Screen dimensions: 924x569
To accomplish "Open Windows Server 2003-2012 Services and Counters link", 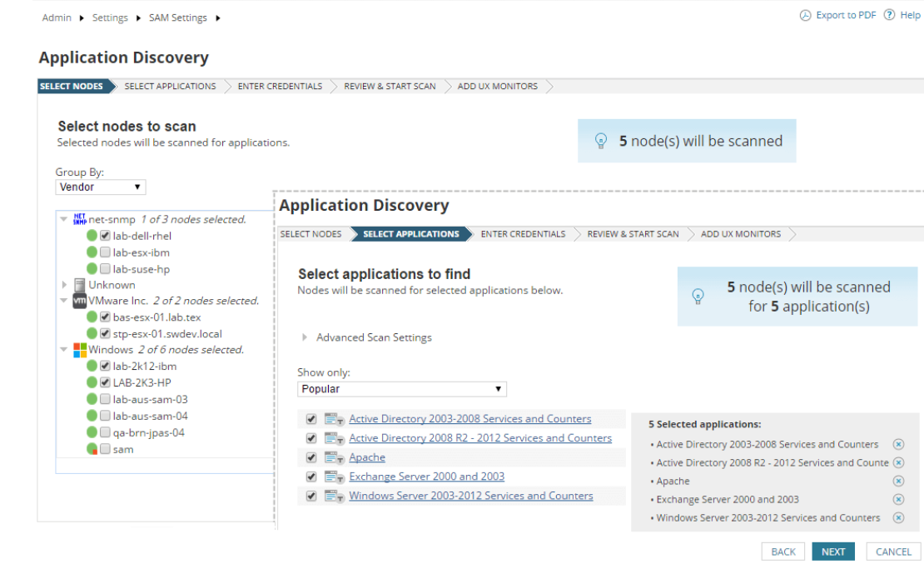I will (471, 496).
